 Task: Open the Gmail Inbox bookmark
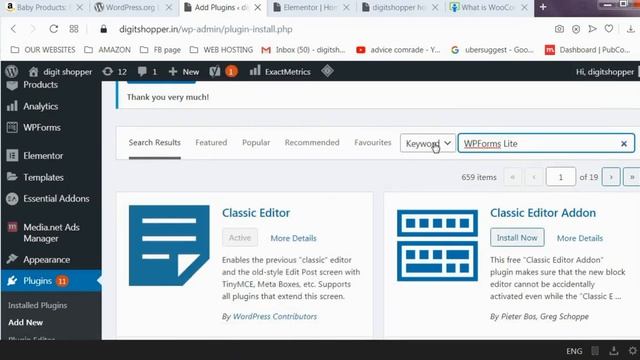tap(303, 50)
